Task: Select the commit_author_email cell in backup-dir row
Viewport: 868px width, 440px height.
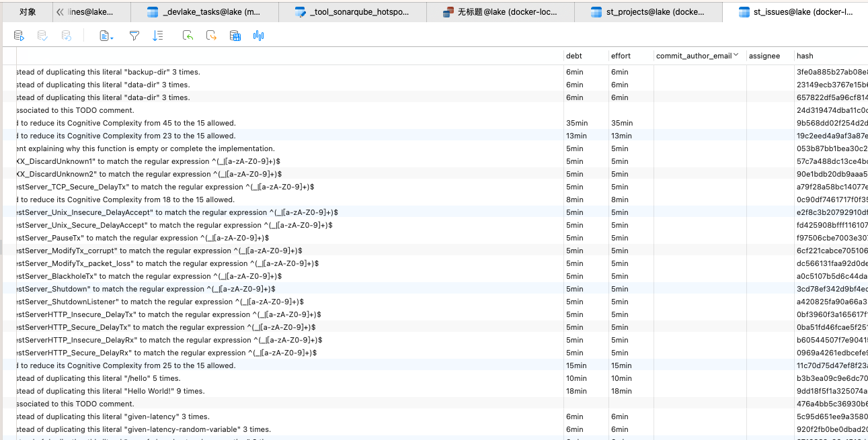Action: (700, 72)
